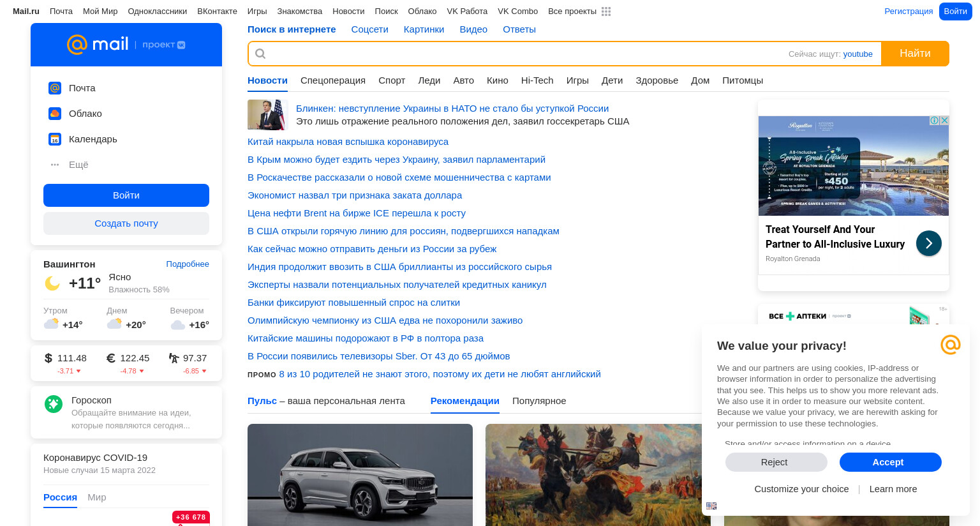This screenshot has width=980, height=526.
Task: Open the Все проекты grid icon
Action: [606, 11]
